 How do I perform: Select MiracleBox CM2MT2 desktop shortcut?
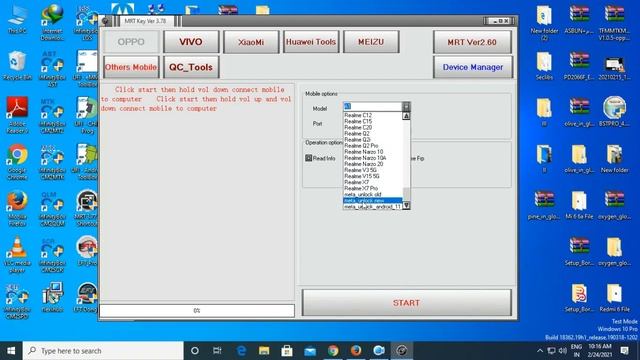(52, 115)
